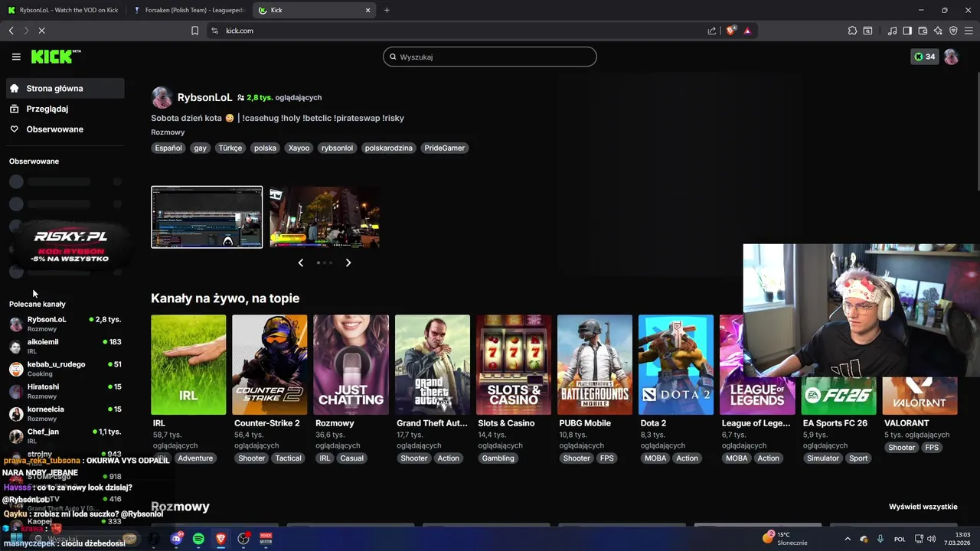Select the PrideGamer tag
980x551 pixels.
click(x=444, y=148)
